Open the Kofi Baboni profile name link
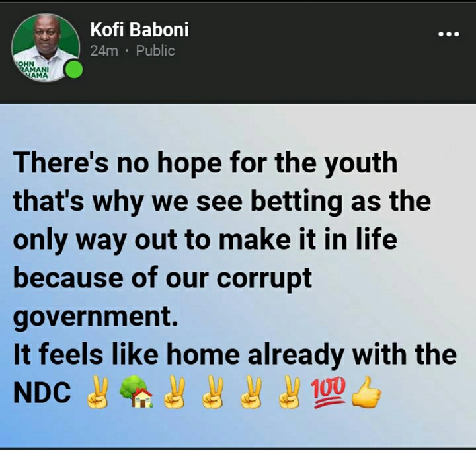Image resolution: width=476 pixels, height=450 pixels. 139,30
